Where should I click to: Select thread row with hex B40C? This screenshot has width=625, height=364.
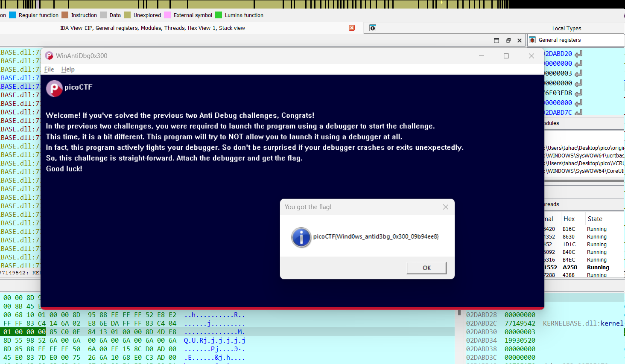pyautogui.click(x=584, y=252)
